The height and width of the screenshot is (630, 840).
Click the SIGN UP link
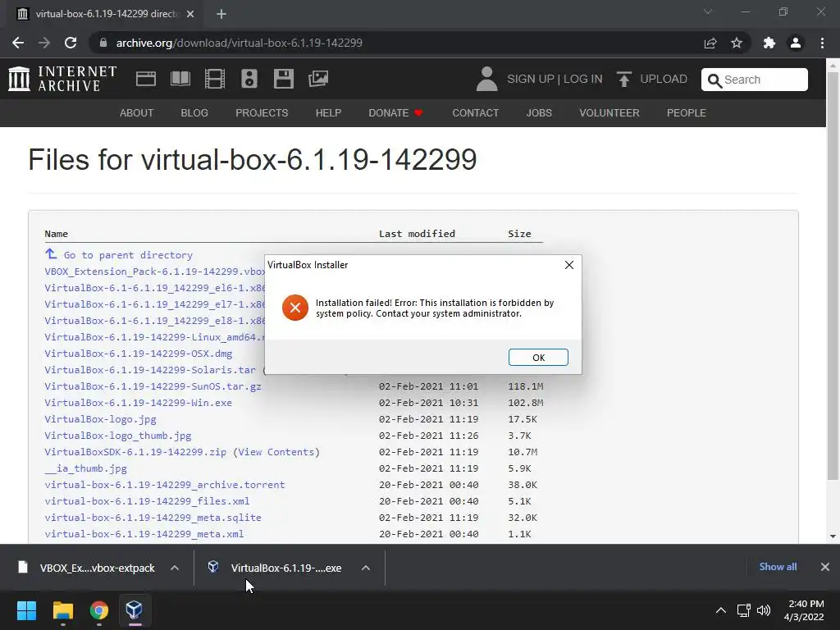(x=531, y=80)
